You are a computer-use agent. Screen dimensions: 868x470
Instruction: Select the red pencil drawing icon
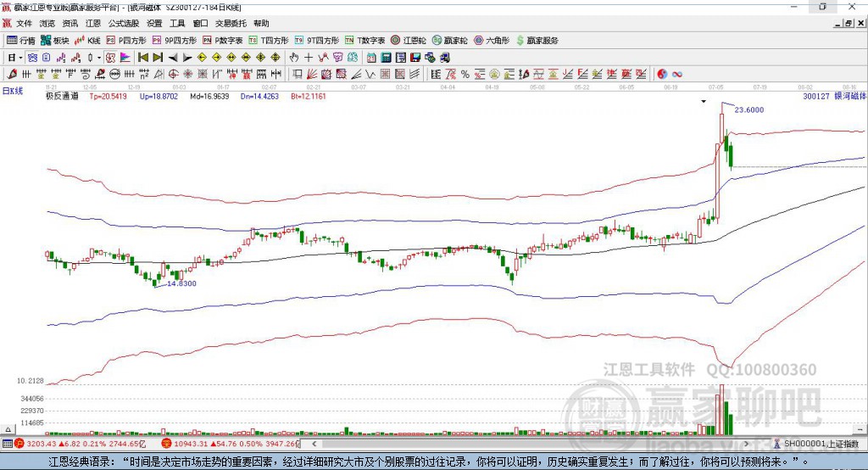(x=12, y=74)
